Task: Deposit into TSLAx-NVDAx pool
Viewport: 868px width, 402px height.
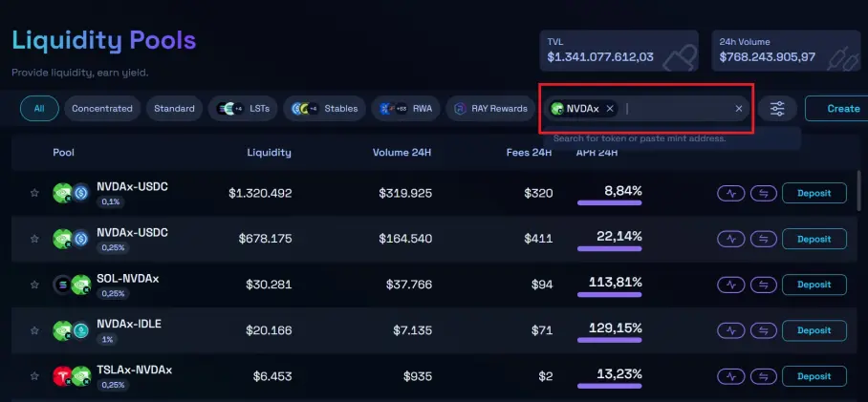Action: pos(814,376)
